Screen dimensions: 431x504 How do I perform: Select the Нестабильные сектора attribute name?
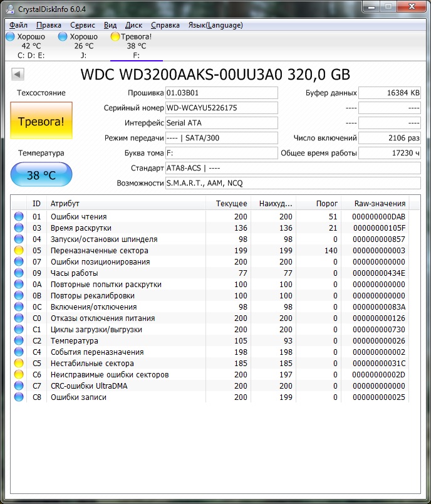pos(92,363)
